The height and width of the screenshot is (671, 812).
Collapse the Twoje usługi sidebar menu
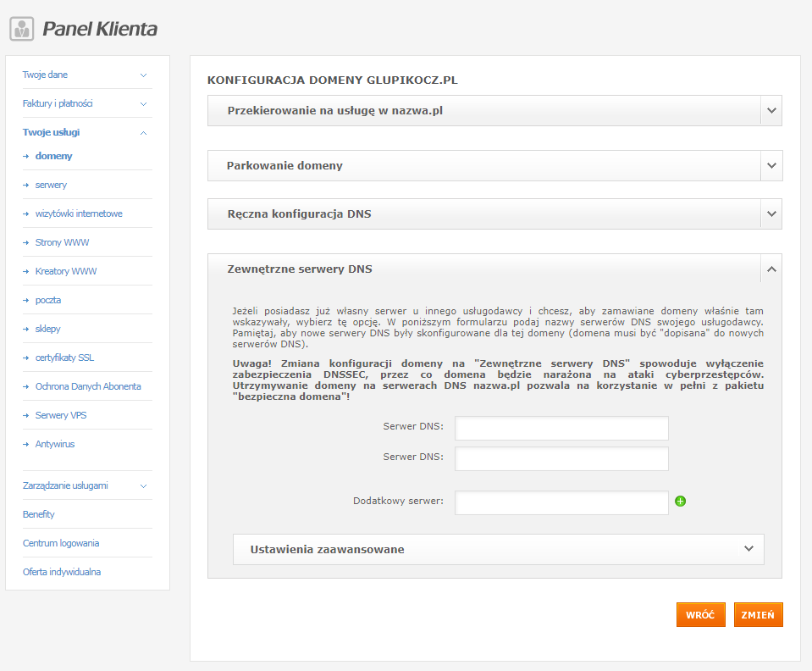tap(143, 133)
